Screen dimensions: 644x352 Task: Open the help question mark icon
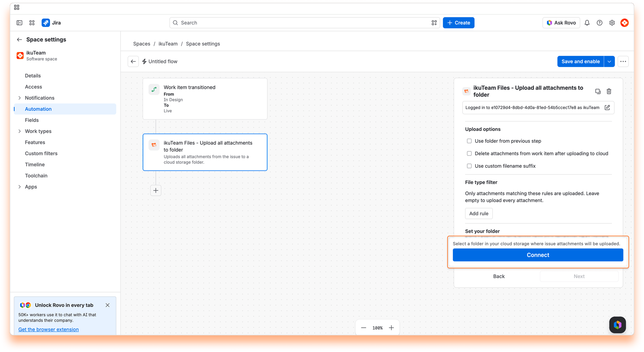point(600,23)
